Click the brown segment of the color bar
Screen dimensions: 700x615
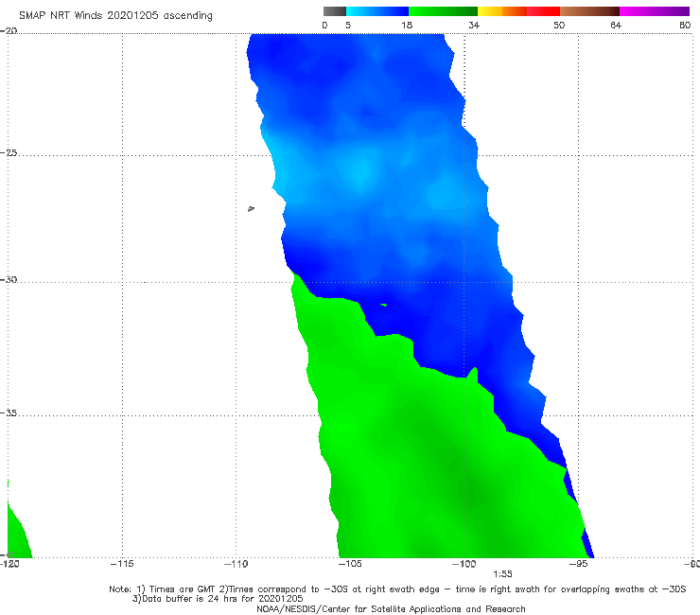coord(589,11)
